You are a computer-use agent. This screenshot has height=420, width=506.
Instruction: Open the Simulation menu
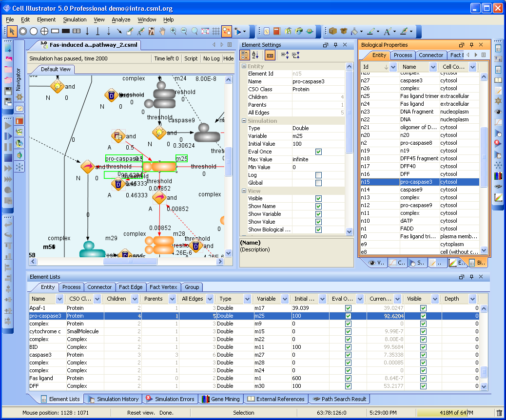click(75, 19)
